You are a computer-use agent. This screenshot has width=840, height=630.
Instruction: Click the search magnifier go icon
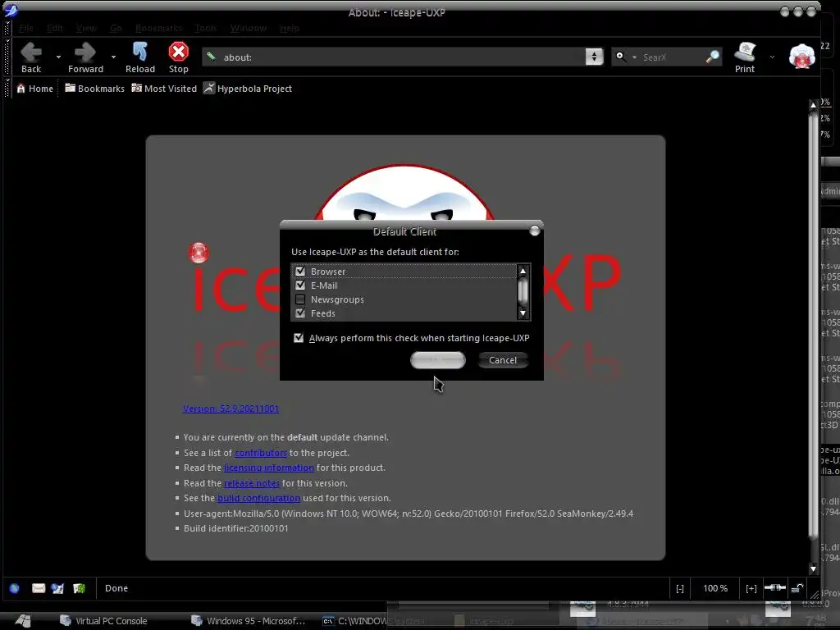coord(713,57)
